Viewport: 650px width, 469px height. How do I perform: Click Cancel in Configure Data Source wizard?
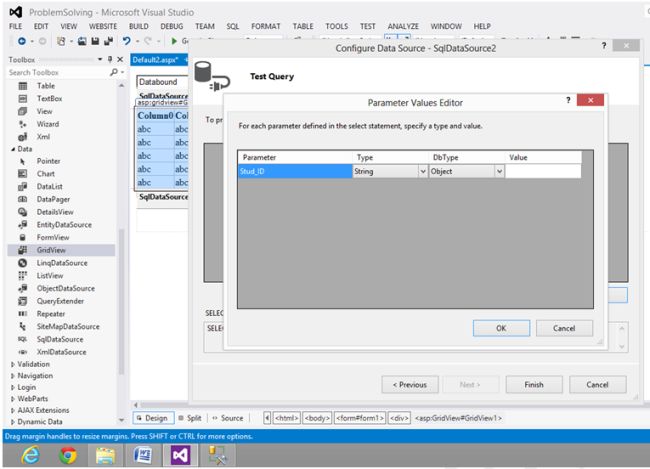point(597,385)
